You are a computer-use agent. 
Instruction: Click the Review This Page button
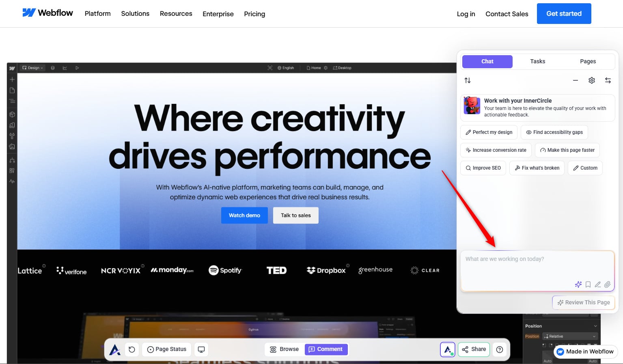583,302
